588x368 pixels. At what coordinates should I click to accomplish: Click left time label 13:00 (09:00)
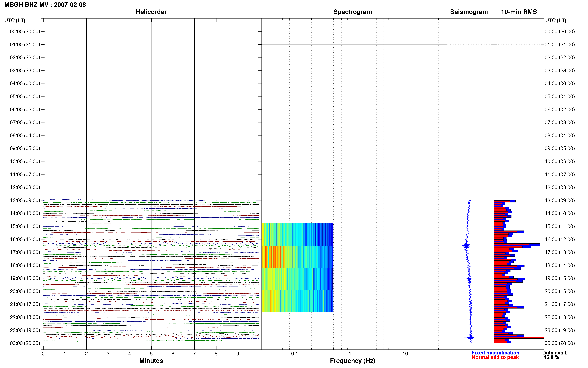pos(25,200)
